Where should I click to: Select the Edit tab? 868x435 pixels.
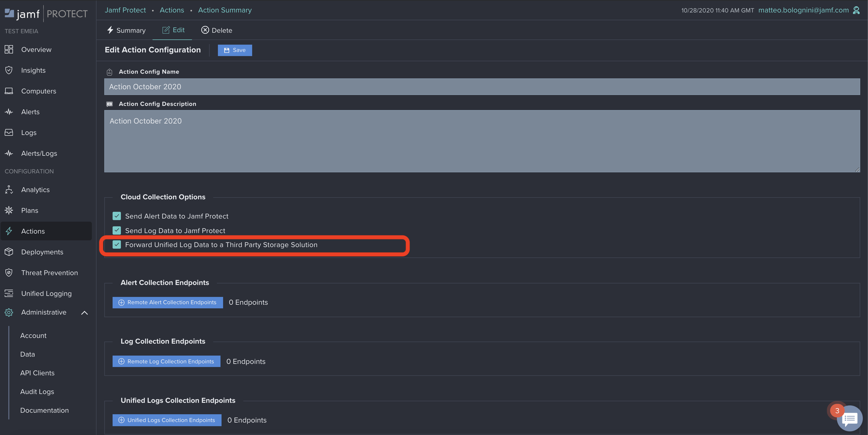pos(173,30)
